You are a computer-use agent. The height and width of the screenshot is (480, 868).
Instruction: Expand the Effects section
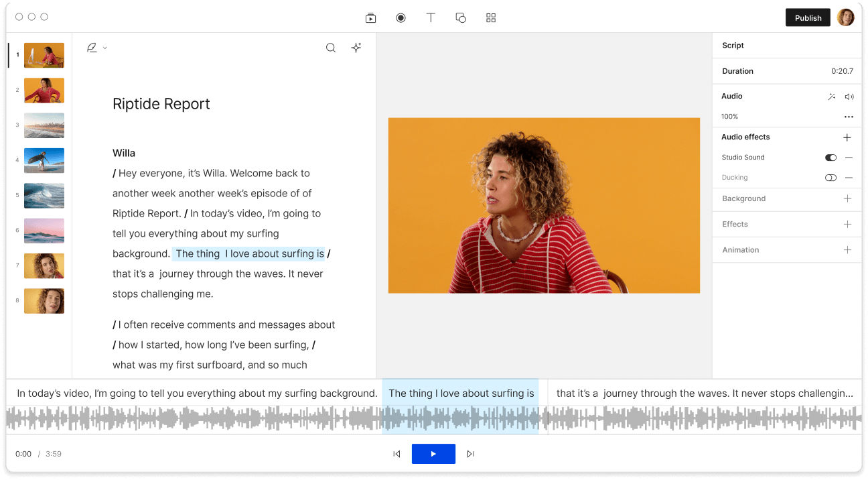(848, 224)
